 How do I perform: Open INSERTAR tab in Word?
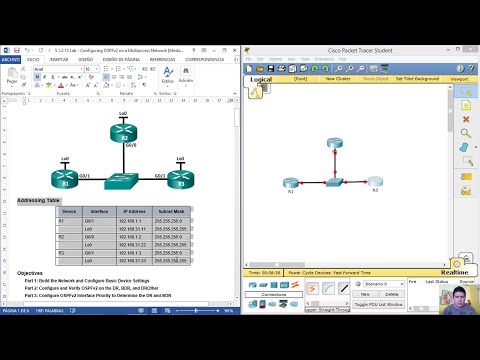[59, 59]
